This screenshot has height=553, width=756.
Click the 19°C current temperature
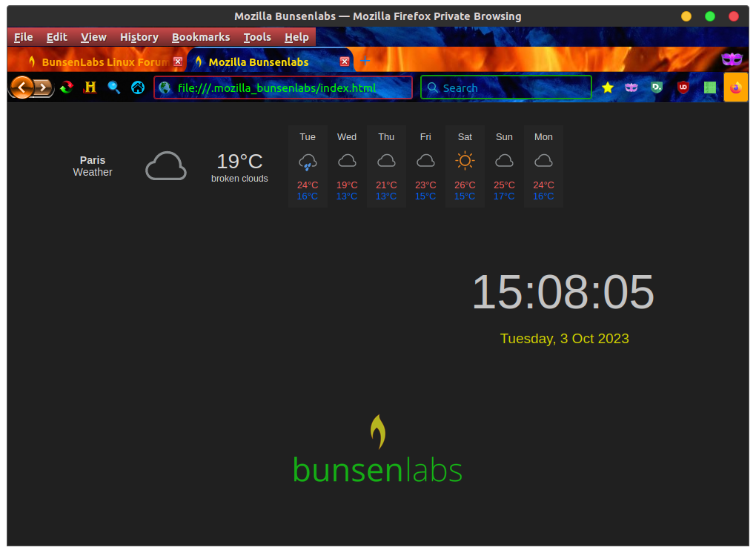tap(239, 162)
